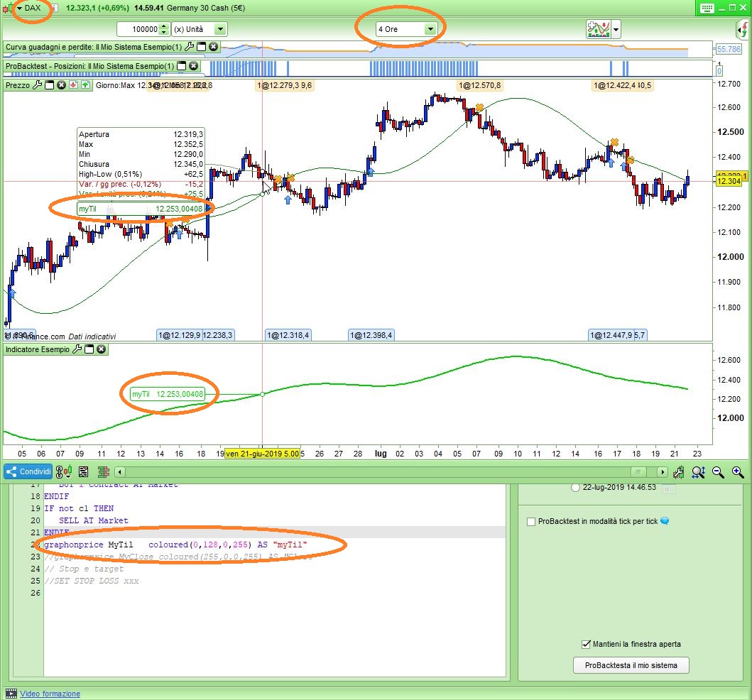Open the indicators and trading systems icon
The width and height of the screenshot is (752, 700).
(x=598, y=29)
